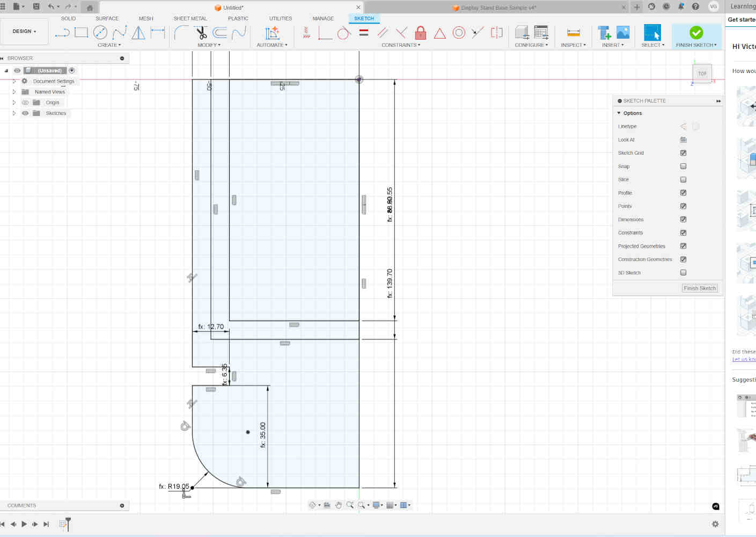Switch to the SURFACE tab
The height and width of the screenshot is (537, 756).
point(107,18)
